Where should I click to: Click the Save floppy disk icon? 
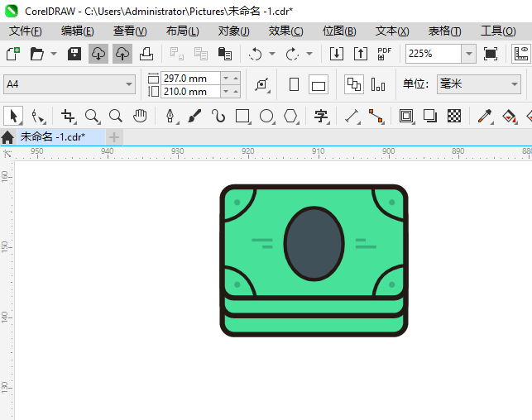coord(74,54)
